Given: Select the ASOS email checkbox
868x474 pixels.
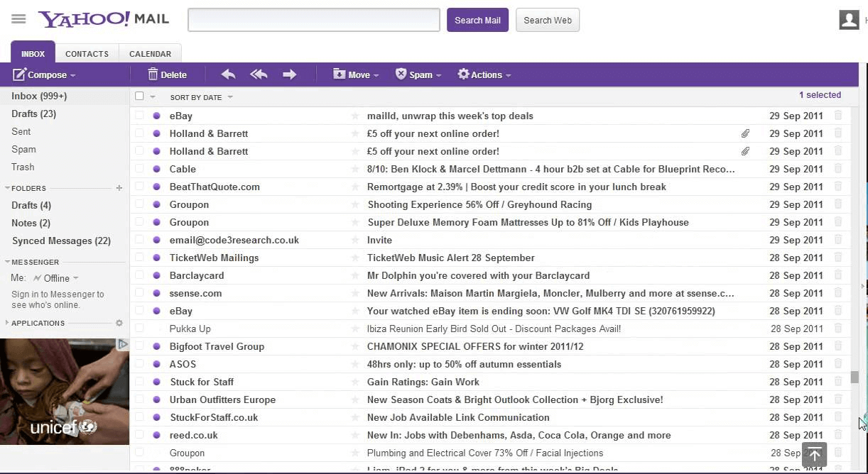Looking at the screenshot, I should click(x=139, y=364).
